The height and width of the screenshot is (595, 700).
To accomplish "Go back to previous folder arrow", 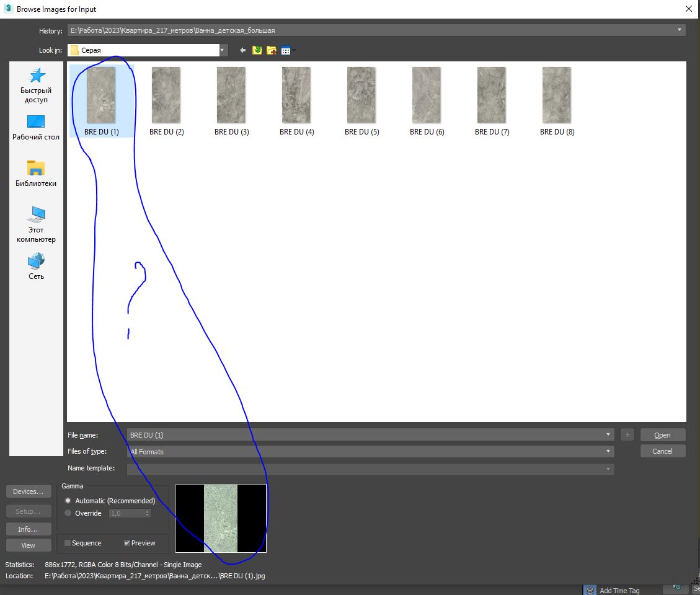I will tap(242, 50).
